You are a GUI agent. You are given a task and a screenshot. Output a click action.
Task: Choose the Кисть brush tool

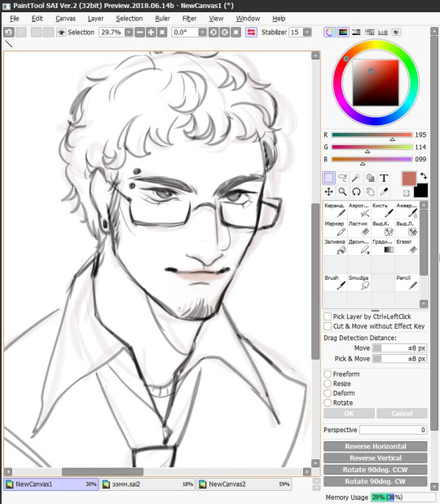click(383, 210)
